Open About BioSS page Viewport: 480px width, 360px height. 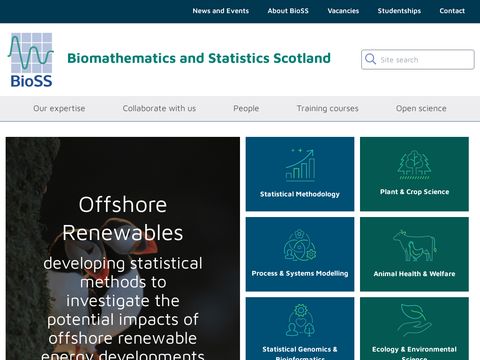coord(288,11)
